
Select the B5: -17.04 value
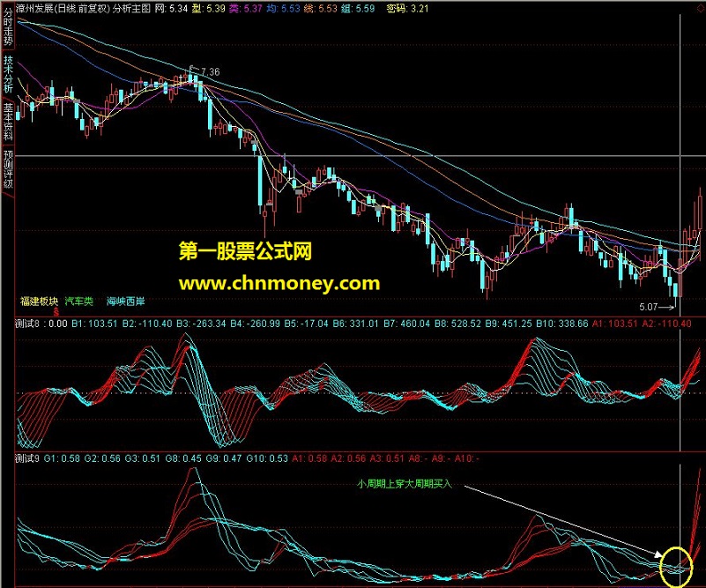click(306, 324)
